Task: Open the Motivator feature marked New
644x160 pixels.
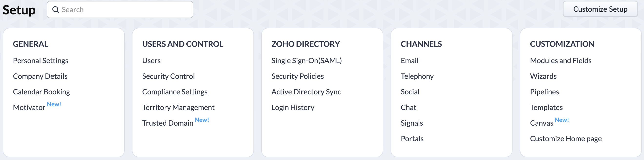Action: click(x=29, y=107)
